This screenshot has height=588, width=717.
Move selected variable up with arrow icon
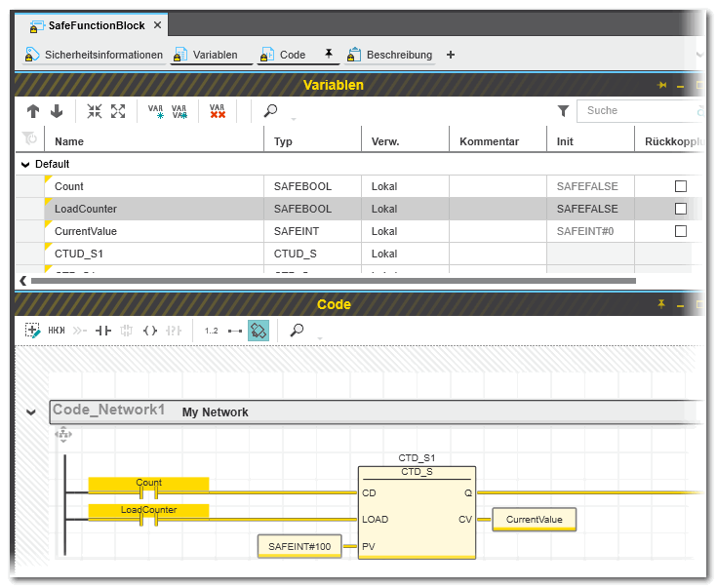(x=33, y=111)
